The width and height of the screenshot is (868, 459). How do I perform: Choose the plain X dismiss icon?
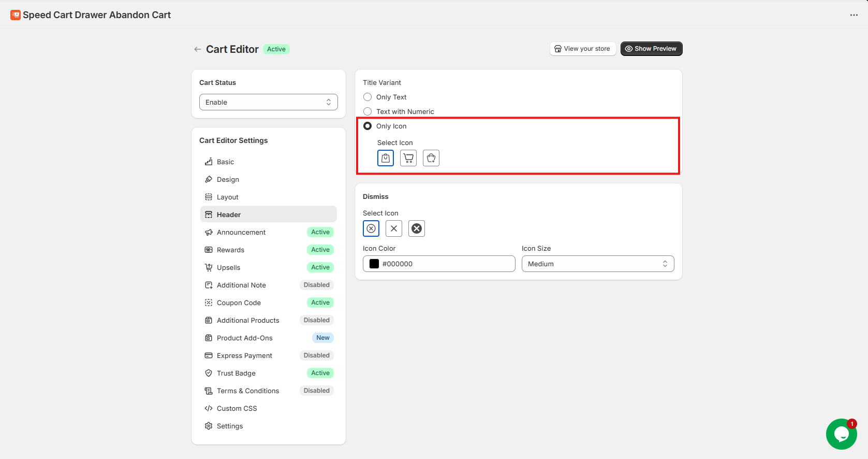[394, 228]
